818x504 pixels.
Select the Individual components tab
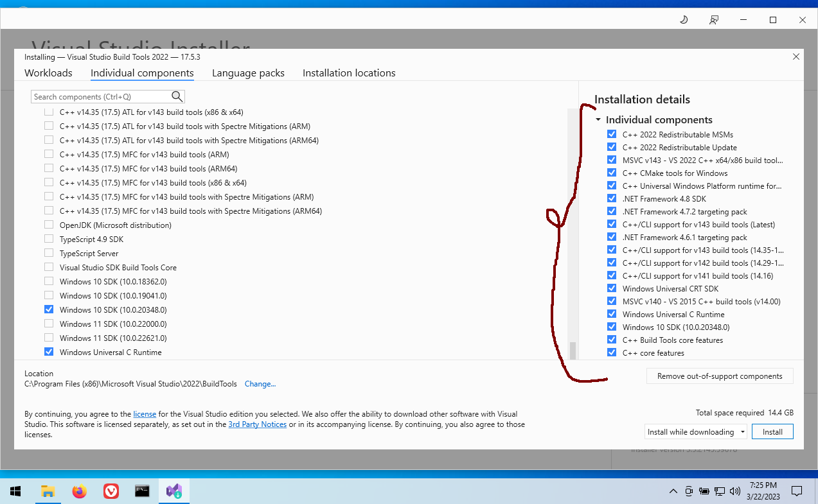click(x=142, y=73)
